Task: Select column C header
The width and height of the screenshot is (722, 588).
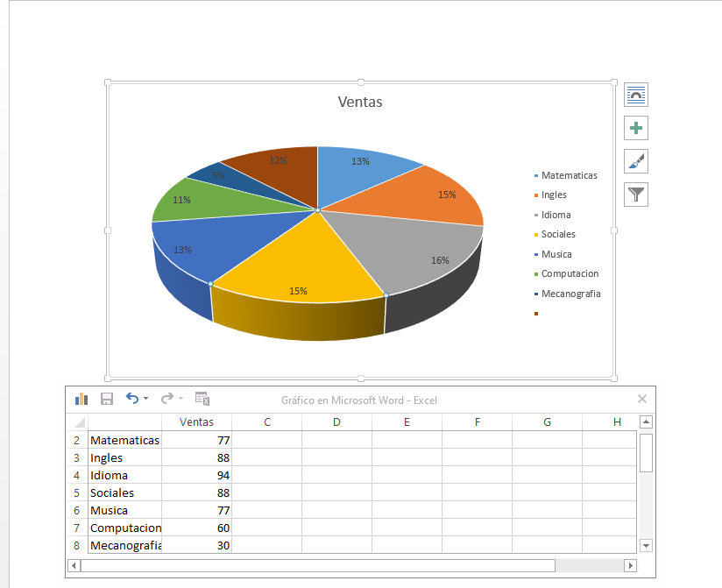Action: 267,422
